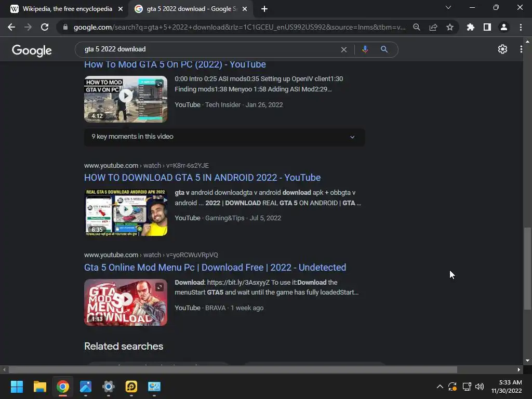Close the Wikipedia tab
This screenshot has height=399, width=532.
click(121, 9)
